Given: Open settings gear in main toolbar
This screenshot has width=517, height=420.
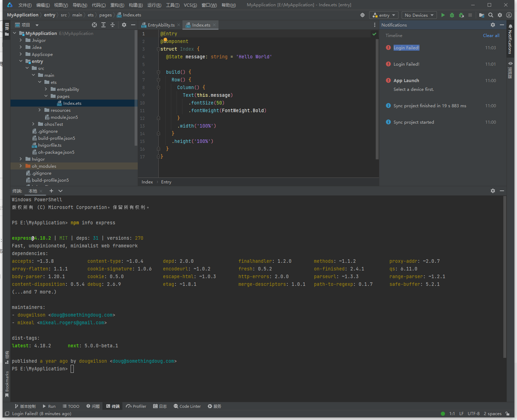Looking at the screenshot, I should click(500, 15).
